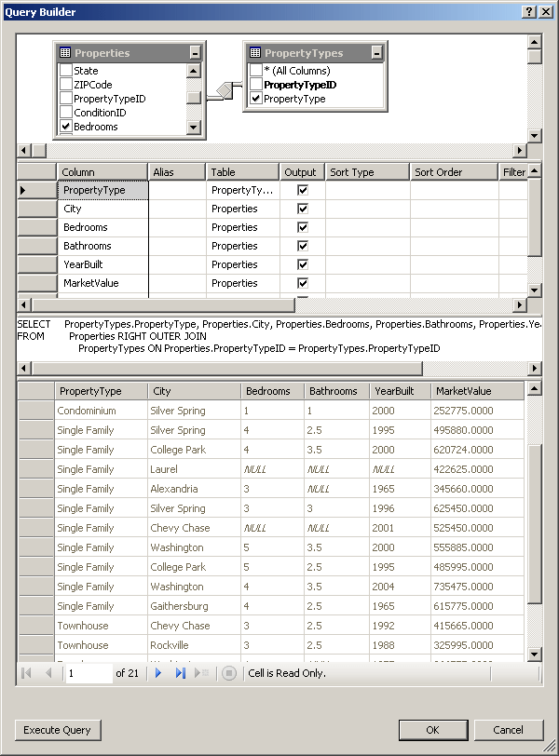Screen dimensions: 559x756
Task: Click the Filter header in criteria grid
Action: (513, 172)
